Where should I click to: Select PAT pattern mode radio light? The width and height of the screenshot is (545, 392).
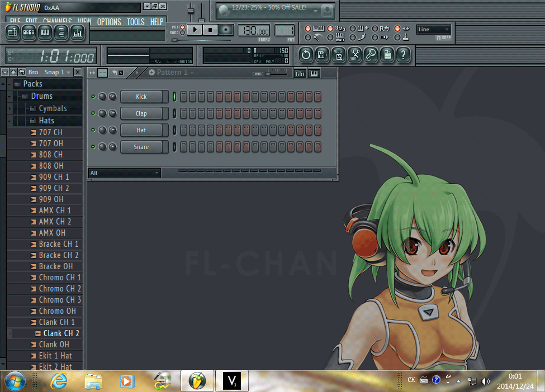pos(182,27)
